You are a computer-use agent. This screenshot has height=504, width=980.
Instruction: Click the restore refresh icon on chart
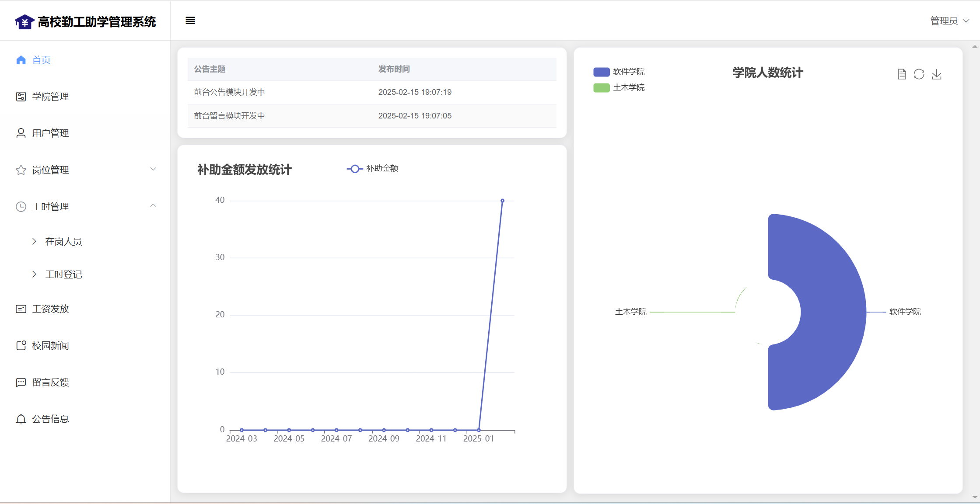pos(919,74)
